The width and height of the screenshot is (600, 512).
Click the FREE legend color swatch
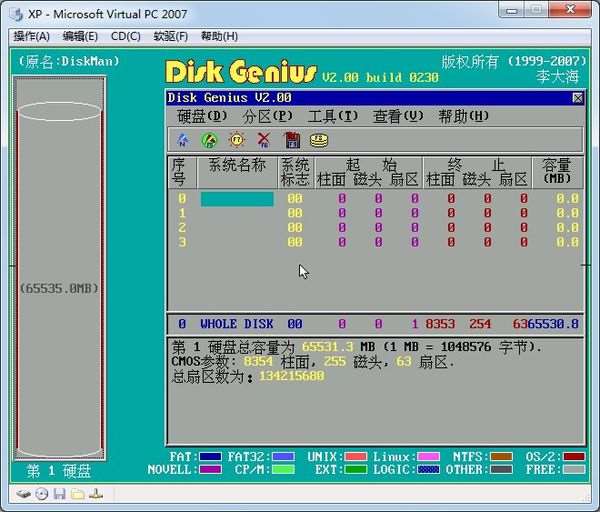[x=574, y=470]
